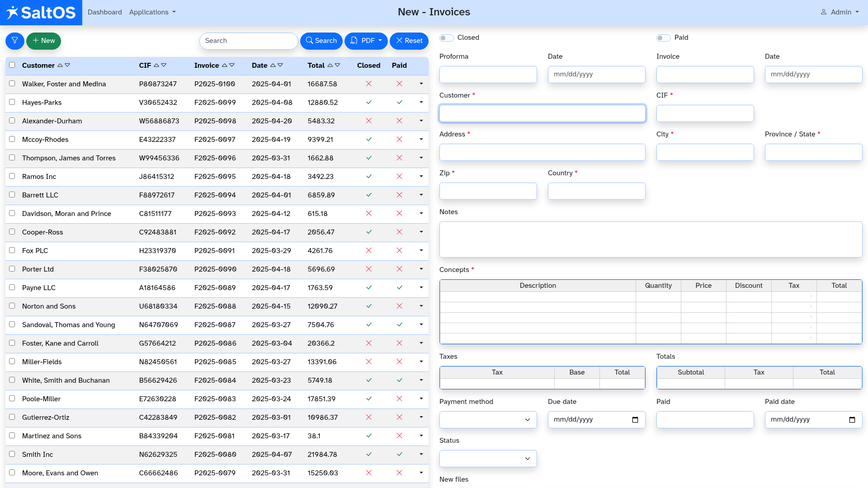Open the Applications menu

(152, 12)
